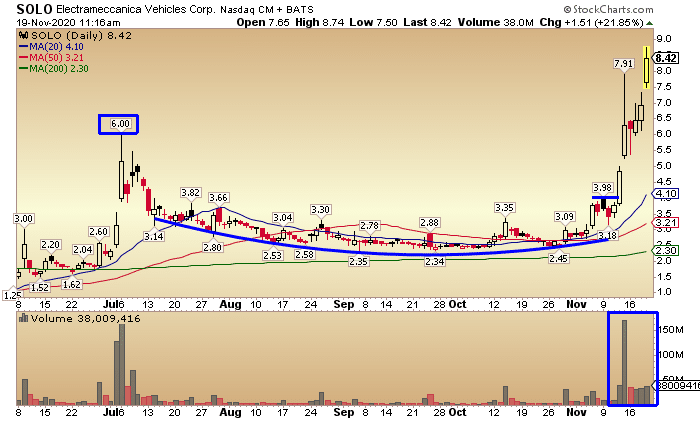Click the 3.98 price label
Viewport: 700px width, 421px height.
[x=602, y=187]
